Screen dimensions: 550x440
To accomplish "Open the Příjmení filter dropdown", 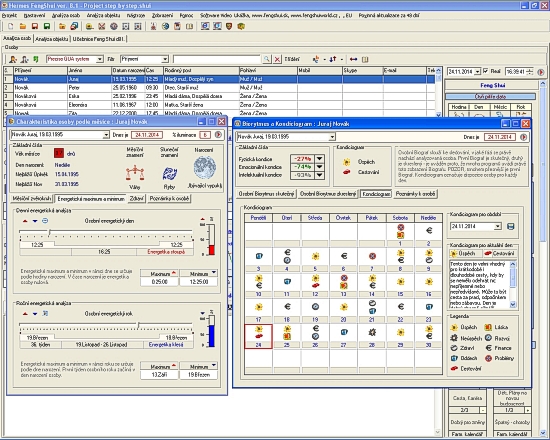I will [165, 59].
